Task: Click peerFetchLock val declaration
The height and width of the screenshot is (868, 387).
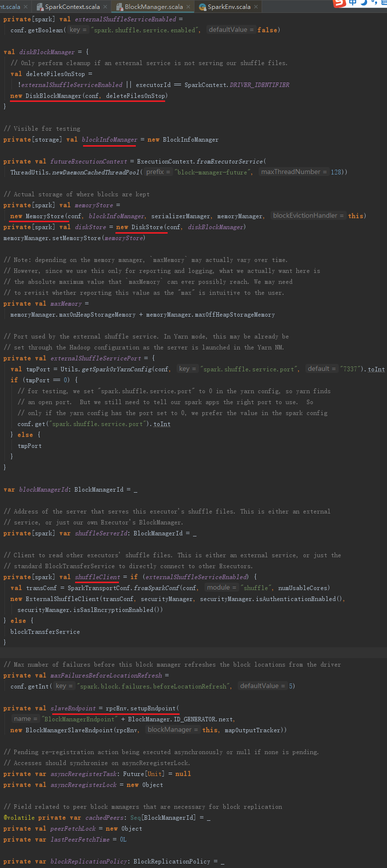Action: [x=73, y=829]
